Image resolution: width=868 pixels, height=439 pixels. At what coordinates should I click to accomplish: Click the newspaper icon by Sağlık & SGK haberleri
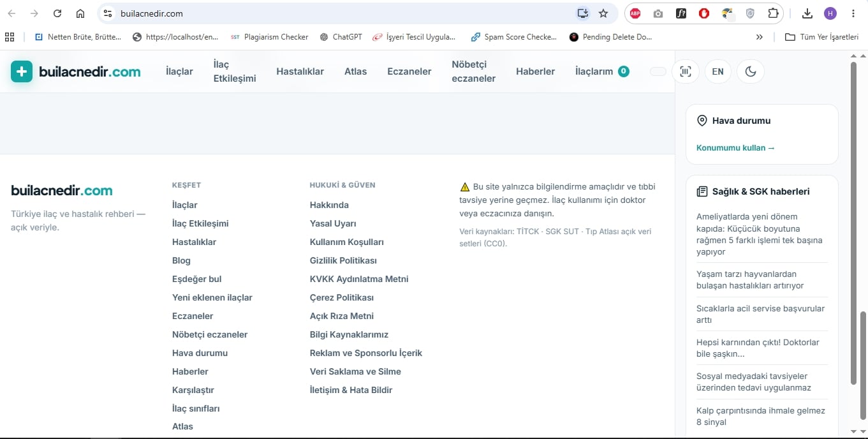point(702,191)
